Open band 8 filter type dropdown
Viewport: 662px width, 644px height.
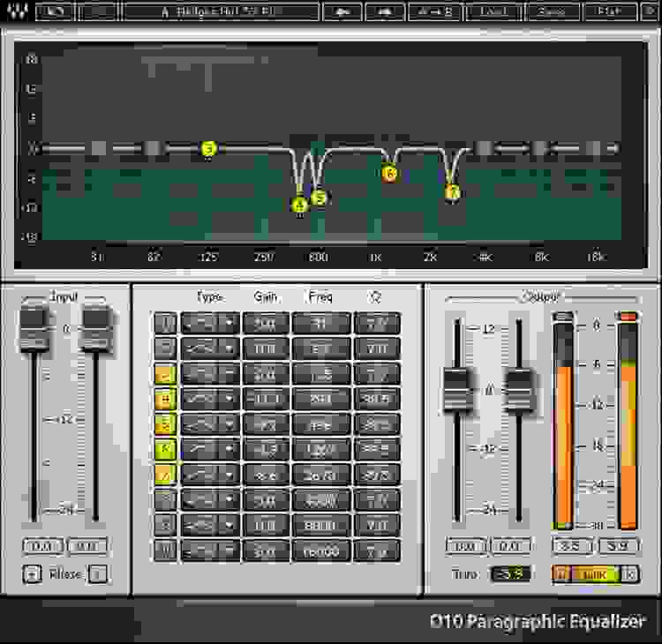tap(210, 500)
